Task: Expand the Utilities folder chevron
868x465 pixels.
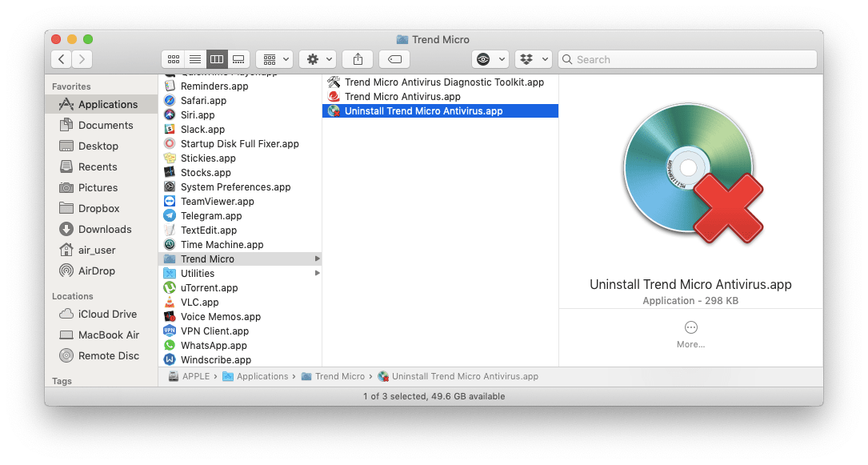Action: [315, 273]
